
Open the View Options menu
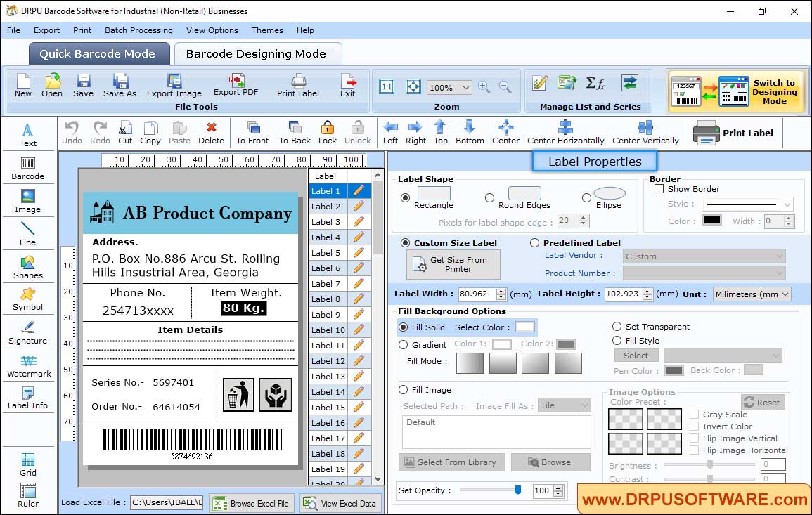pos(212,30)
